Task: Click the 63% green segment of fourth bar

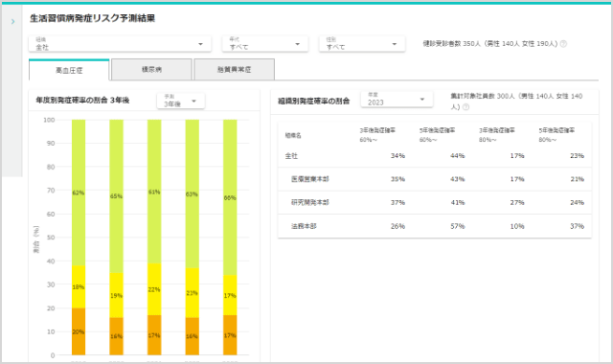Action: 192,193
